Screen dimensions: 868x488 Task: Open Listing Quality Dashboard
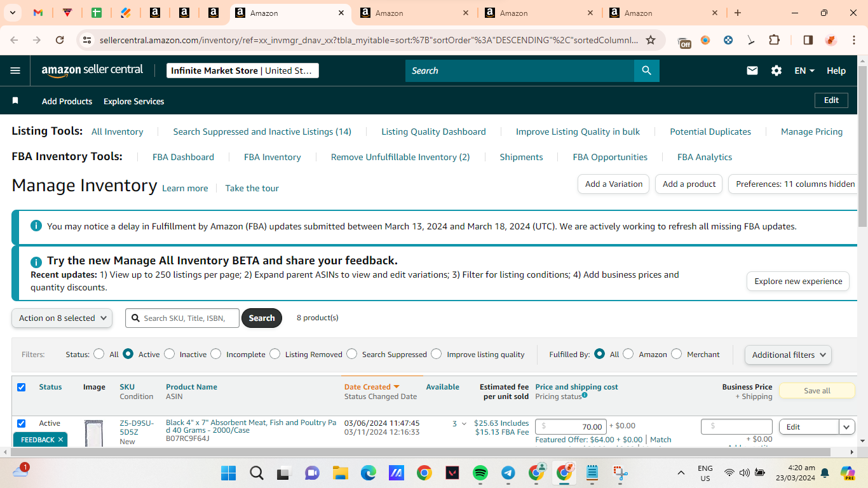pyautogui.click(x=433, y=132)
